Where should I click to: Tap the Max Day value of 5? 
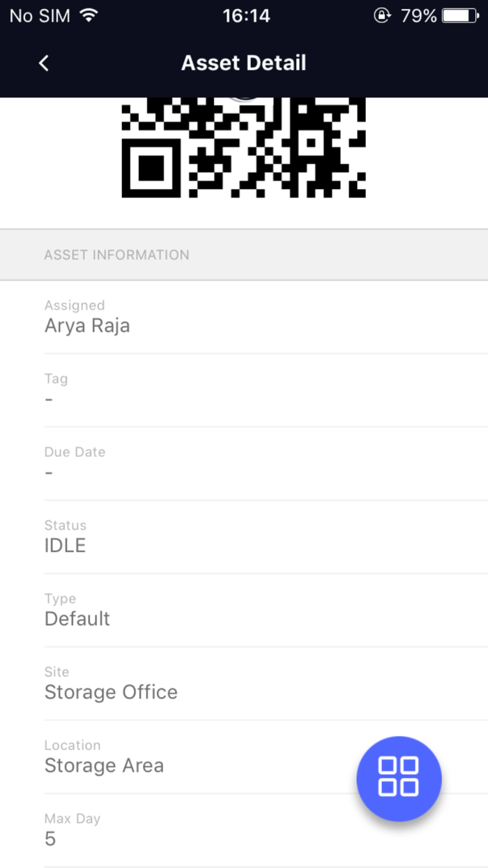click(x=49, y=839)
